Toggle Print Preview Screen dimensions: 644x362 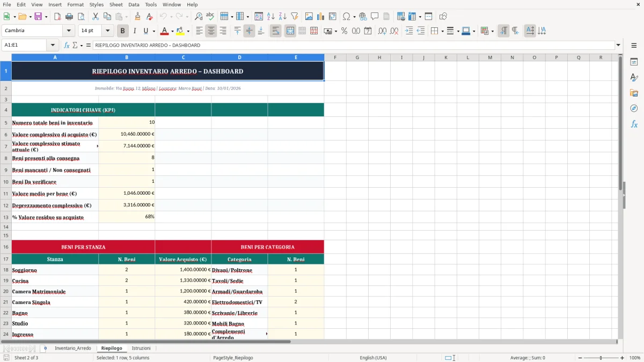click(80, 17)
